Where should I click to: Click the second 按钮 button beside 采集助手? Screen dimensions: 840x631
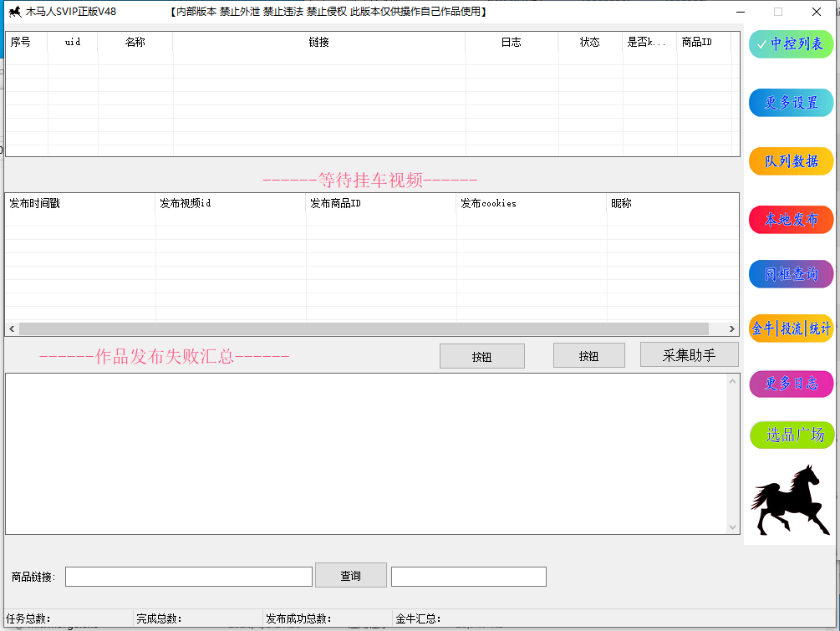point(588,356)
